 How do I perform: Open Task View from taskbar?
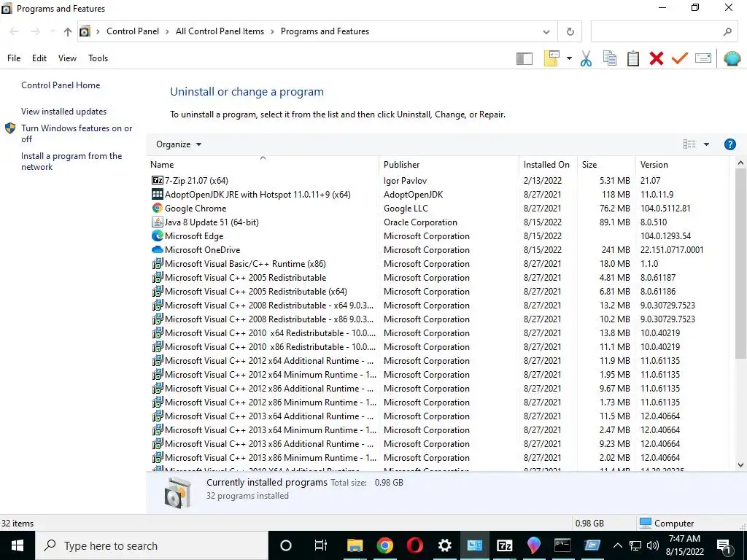click(x=321, y=545)
